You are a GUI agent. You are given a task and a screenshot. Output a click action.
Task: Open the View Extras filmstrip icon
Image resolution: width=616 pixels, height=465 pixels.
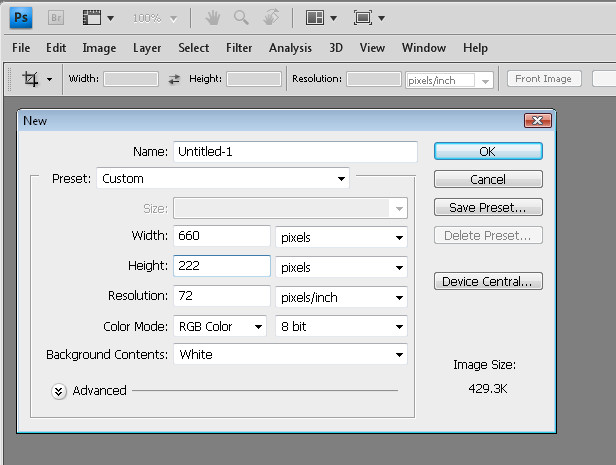point(92,18)
